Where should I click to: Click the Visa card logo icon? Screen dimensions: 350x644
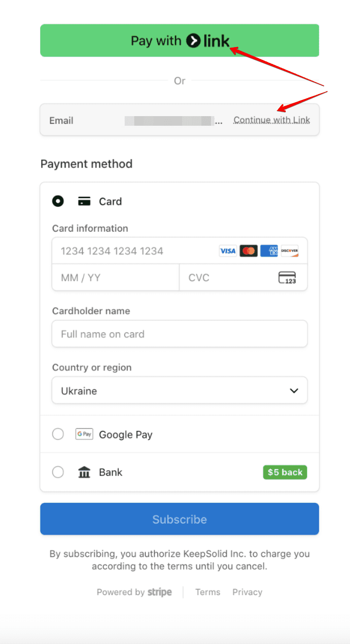pos(228,250)
